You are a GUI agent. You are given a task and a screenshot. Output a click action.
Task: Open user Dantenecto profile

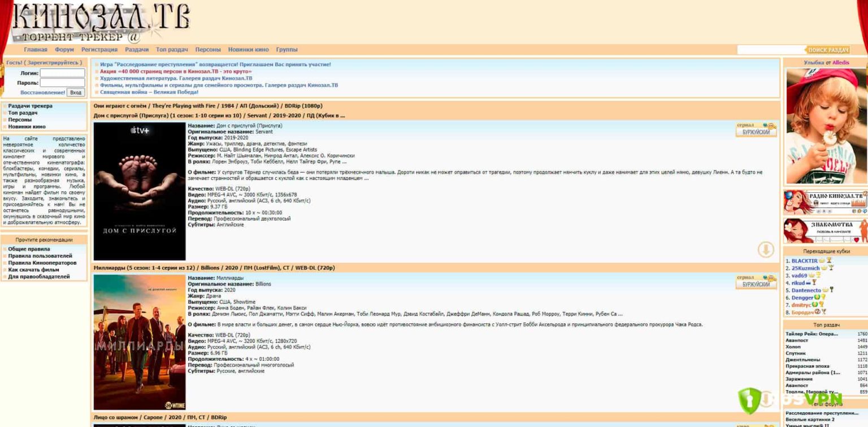coord(806,290)
